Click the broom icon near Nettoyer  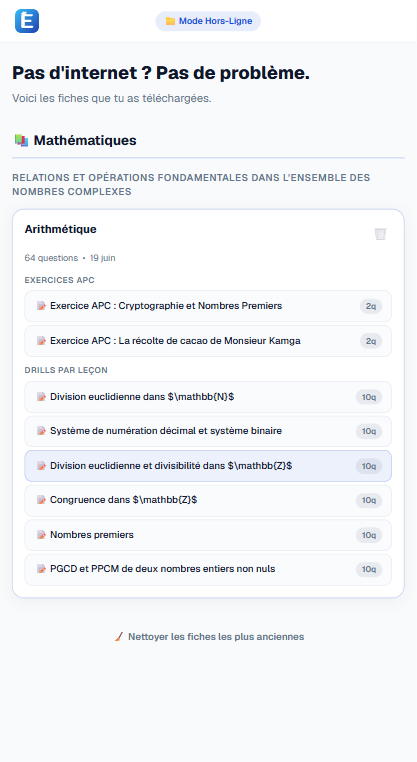click(119, 637)
